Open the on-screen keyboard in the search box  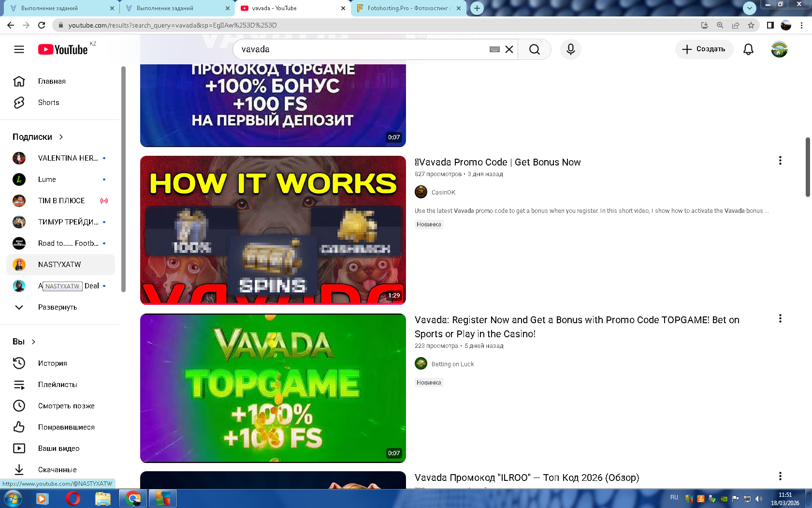tap(494, 49)
